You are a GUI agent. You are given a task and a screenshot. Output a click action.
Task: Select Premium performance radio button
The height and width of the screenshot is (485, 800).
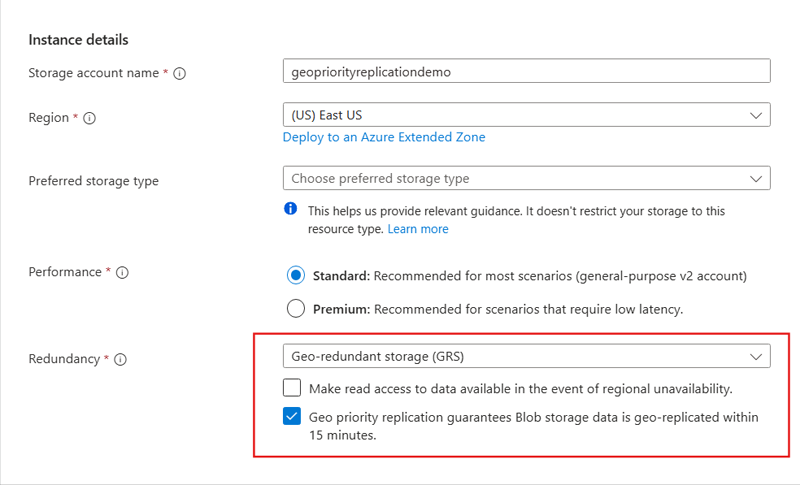coord(295,308)
